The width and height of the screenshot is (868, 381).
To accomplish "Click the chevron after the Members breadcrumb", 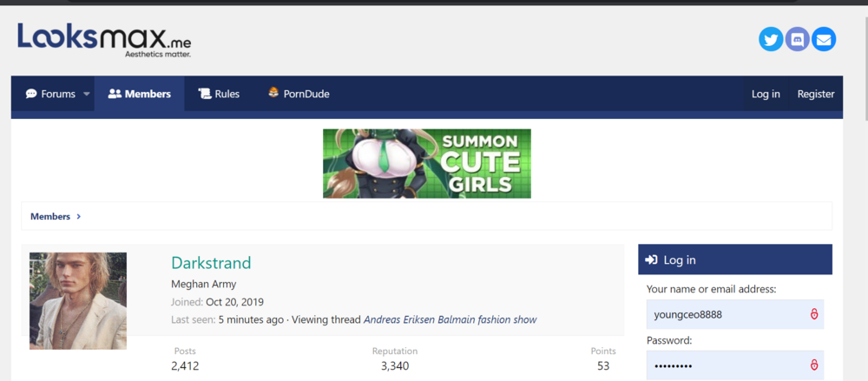I will (78, 216).
